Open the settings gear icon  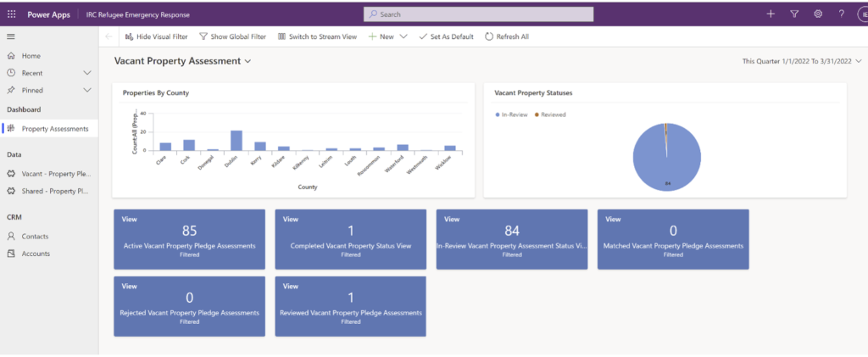(x=818, y=14)
